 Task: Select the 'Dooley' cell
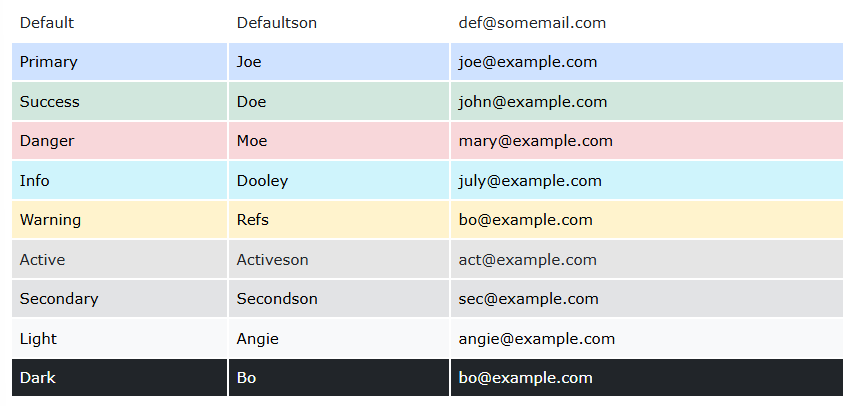coord(339,180)
